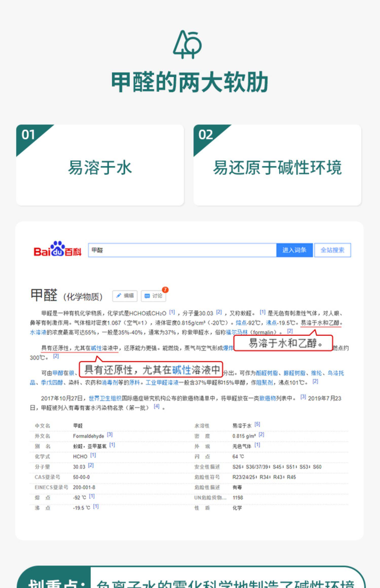Click the R23/24/25 hazard symbol value
Screen dimensions: 380x588
tap(264, 477)
